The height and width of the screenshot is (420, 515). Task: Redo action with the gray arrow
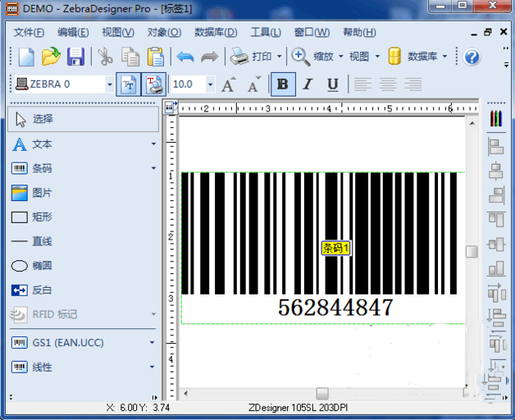tap(210, 57)
